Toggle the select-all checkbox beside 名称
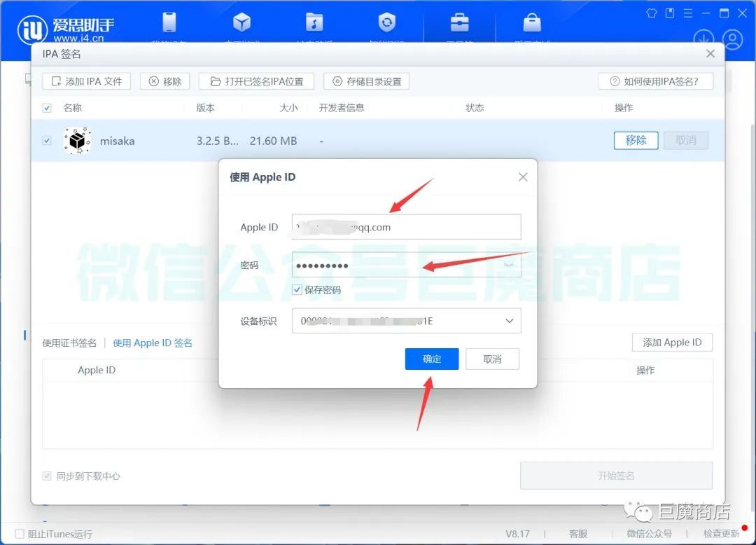Viewport: 756px width, 545px height. point(47,108)
